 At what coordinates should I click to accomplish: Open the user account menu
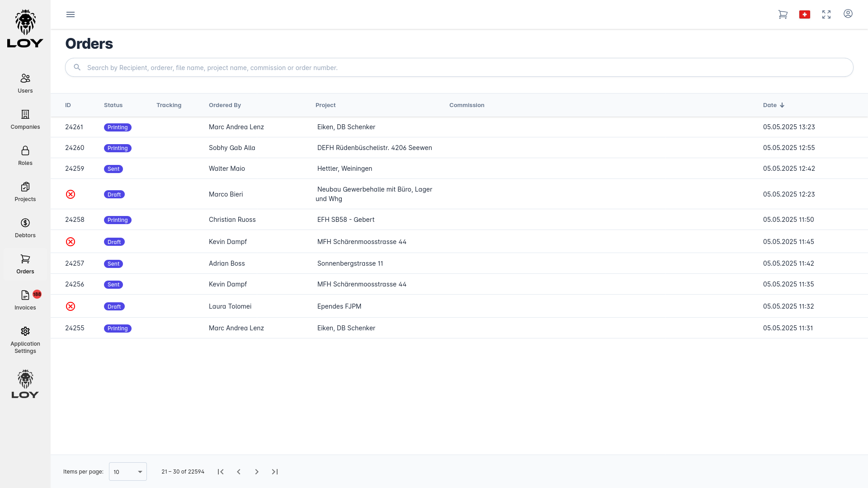pos(848,14)
